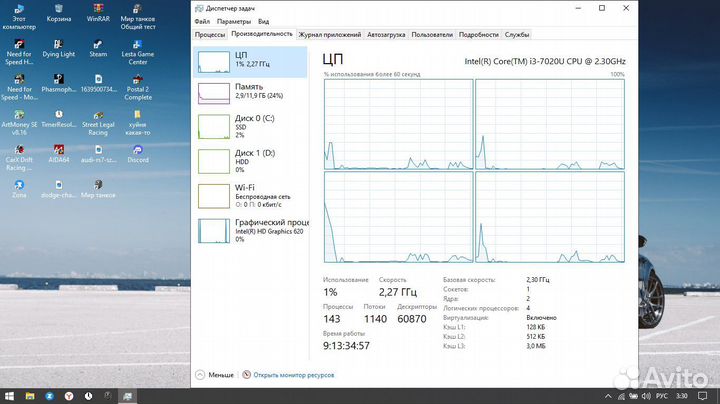Open the CarX Drift Racing shortcut
Image resolution: width=720 pixels, height=404 pixels.
pos(19,158)
